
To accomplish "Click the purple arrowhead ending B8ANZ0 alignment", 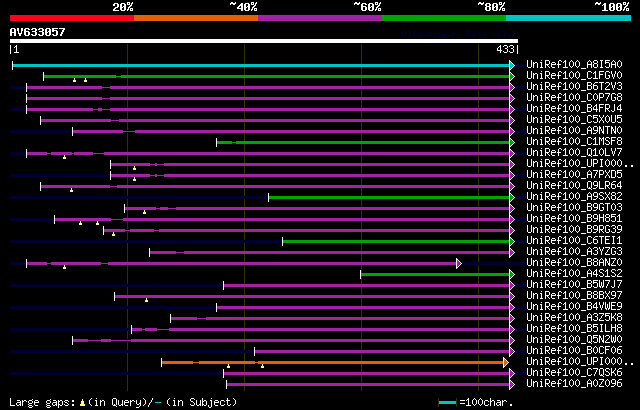I will 459,264.
